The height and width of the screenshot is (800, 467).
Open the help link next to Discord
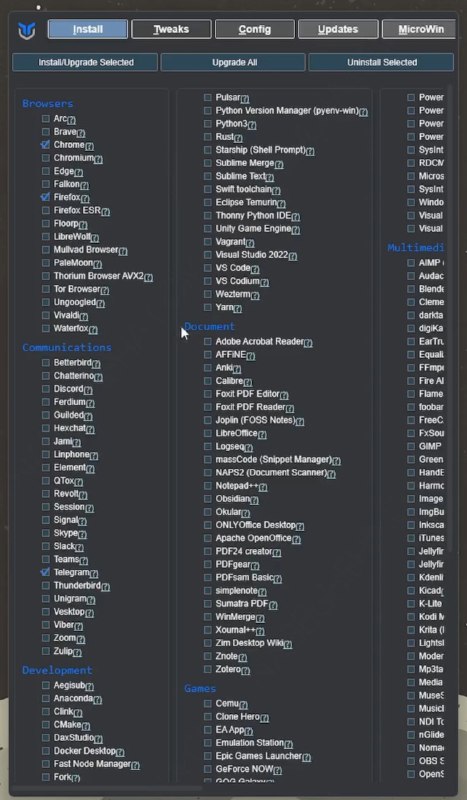coord(88,391)
